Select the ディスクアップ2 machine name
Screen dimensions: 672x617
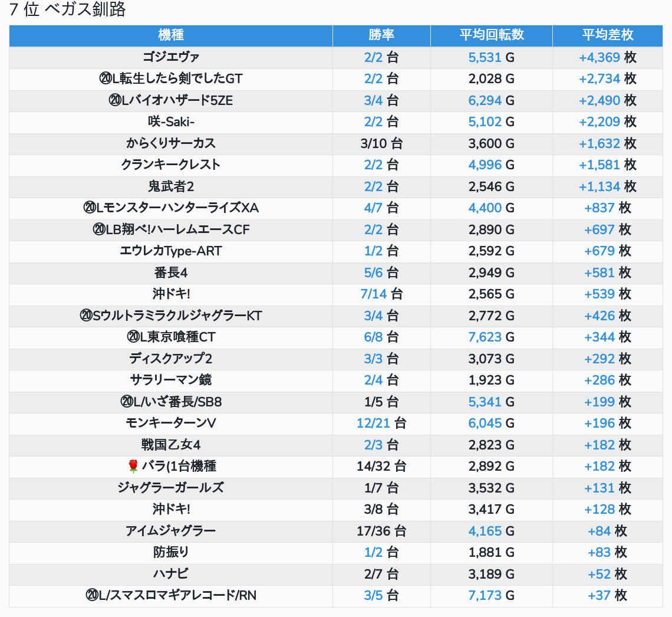coord(170,359)
